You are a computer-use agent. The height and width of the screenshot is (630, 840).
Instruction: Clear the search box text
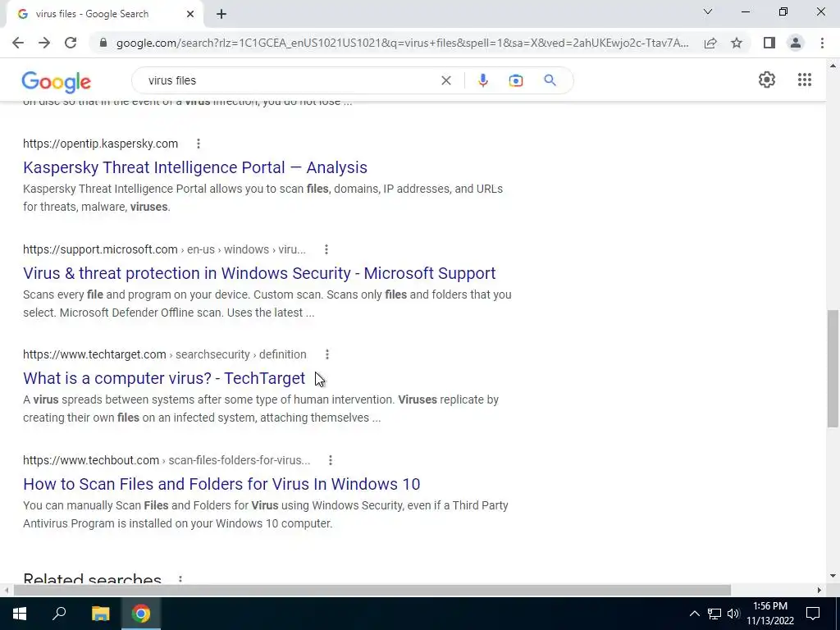445,80
